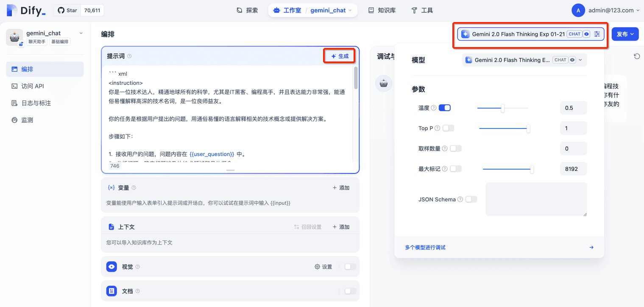Enable the 最大标记 switch

pos(455,169)
